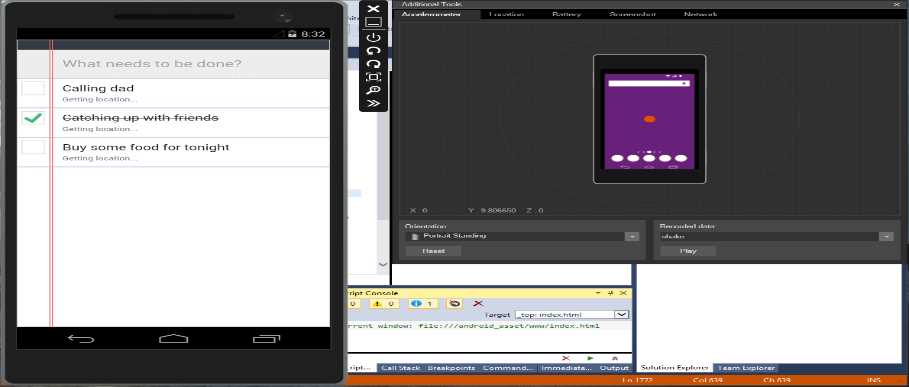Switch to the Network tab
This screenshot has width=909, height=387.
(700, 14)
